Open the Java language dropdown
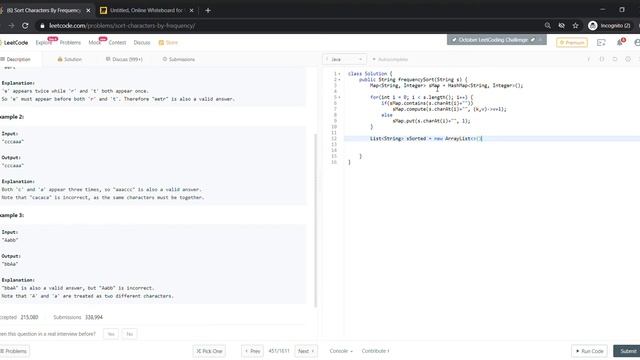 click(344, 60)
